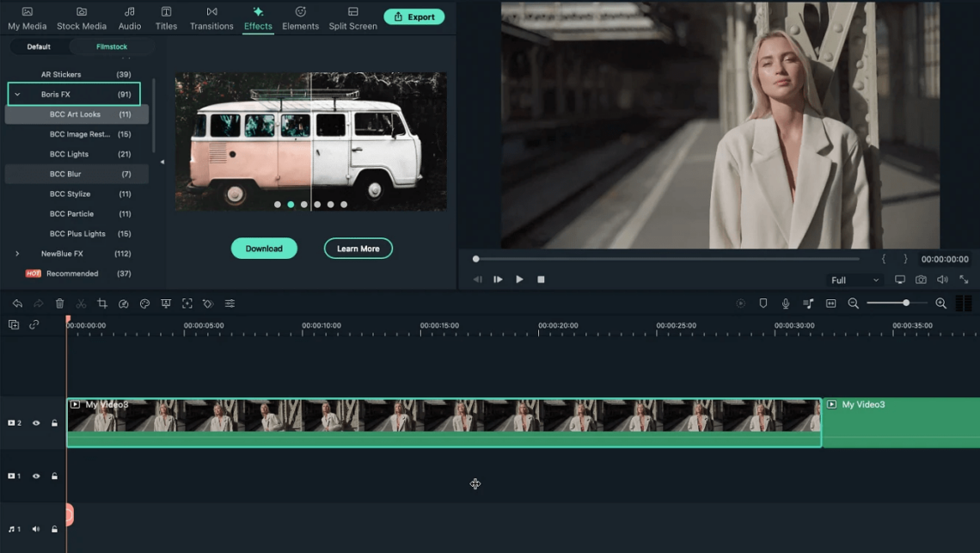Click the Download button for the effect
Image resolution: width=980 pixels, height=553 pixels.
[264, 248]
